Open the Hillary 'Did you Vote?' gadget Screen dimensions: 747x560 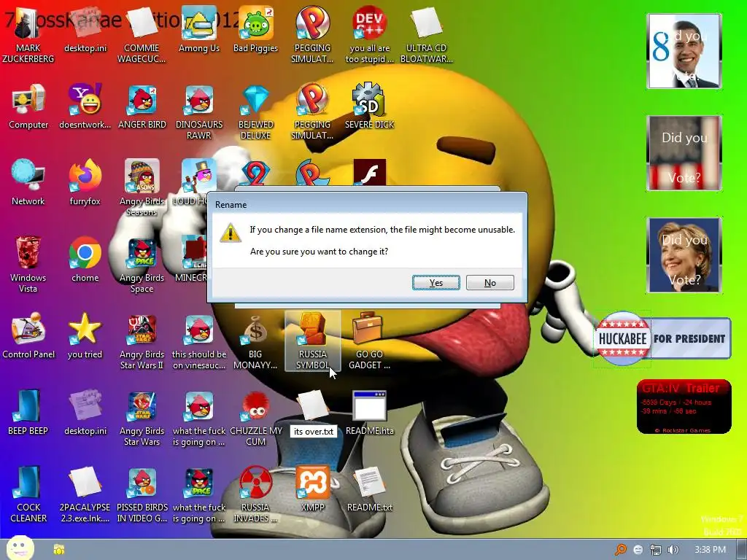(x=684, y=255)
